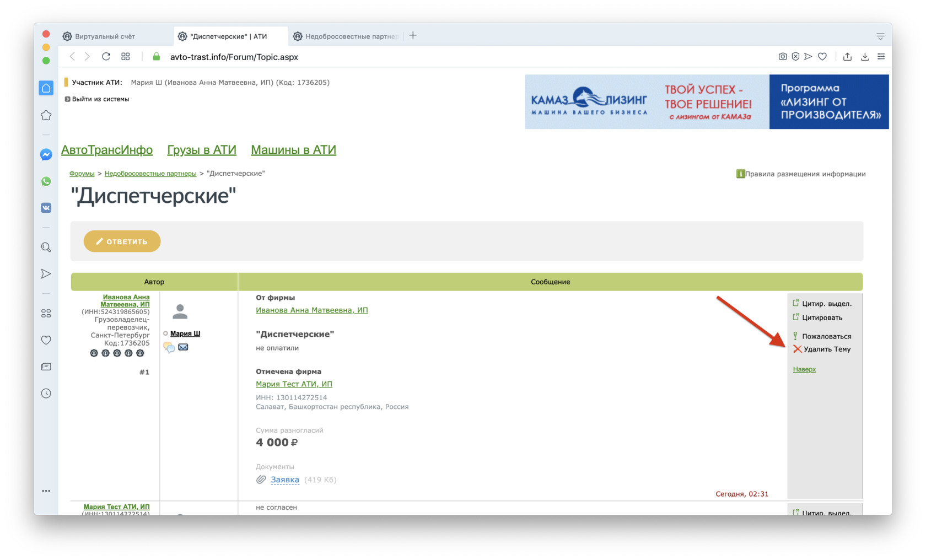Click Удалить Тему
This screenshot has height=560, width=926.
coord(827,349)
